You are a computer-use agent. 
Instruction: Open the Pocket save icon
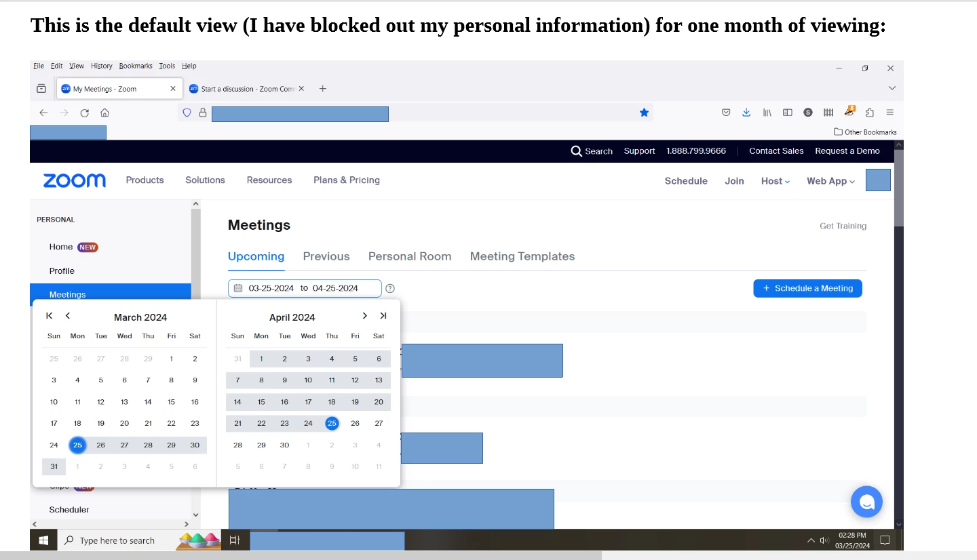[x=726, y=113]
